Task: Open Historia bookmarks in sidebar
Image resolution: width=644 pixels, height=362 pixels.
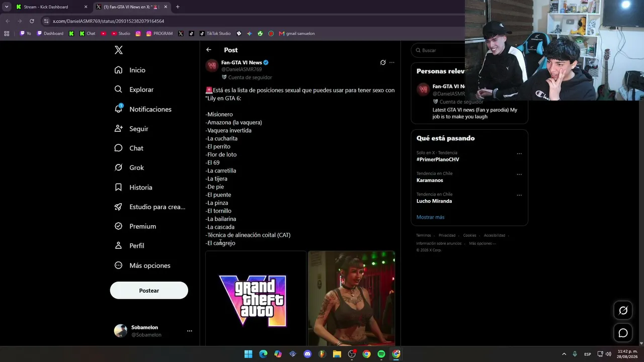Action: point(133,187)
